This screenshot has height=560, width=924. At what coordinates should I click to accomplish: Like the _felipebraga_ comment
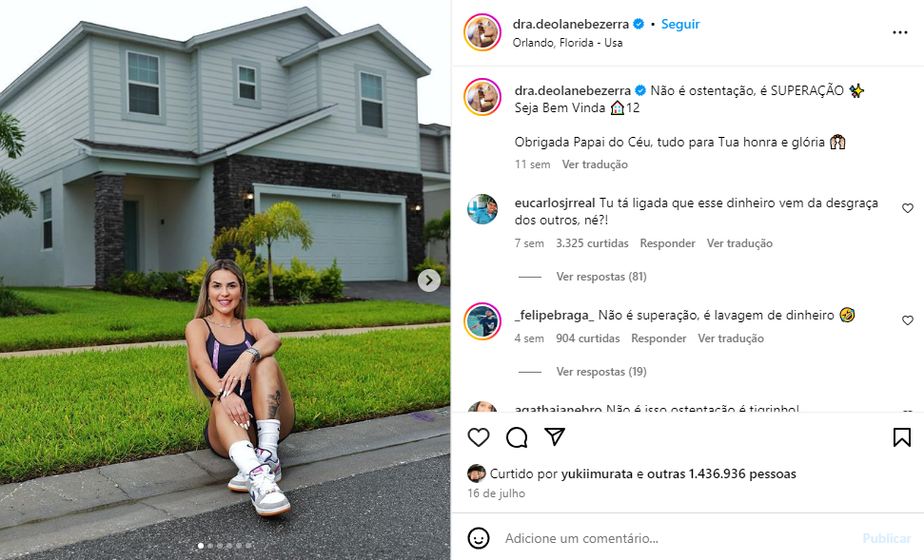coord(908,320)
